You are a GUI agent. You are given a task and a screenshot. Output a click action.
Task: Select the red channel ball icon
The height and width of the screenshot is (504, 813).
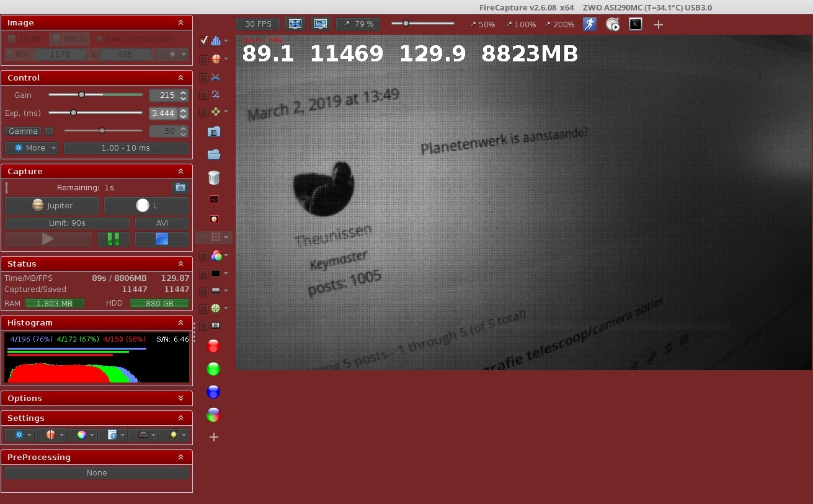coord(213,346)
